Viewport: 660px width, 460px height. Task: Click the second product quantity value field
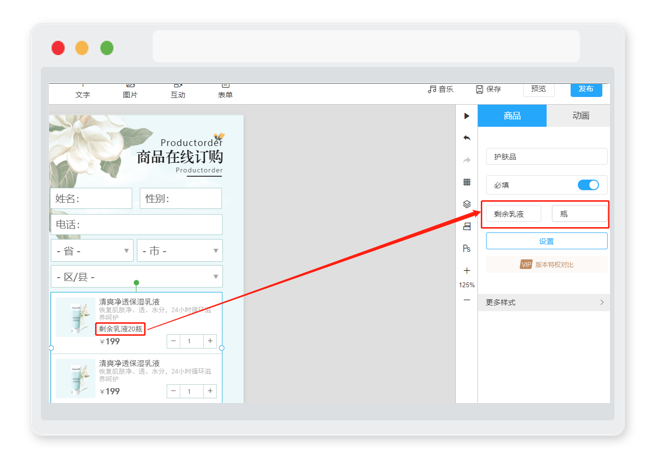[192, 391]
